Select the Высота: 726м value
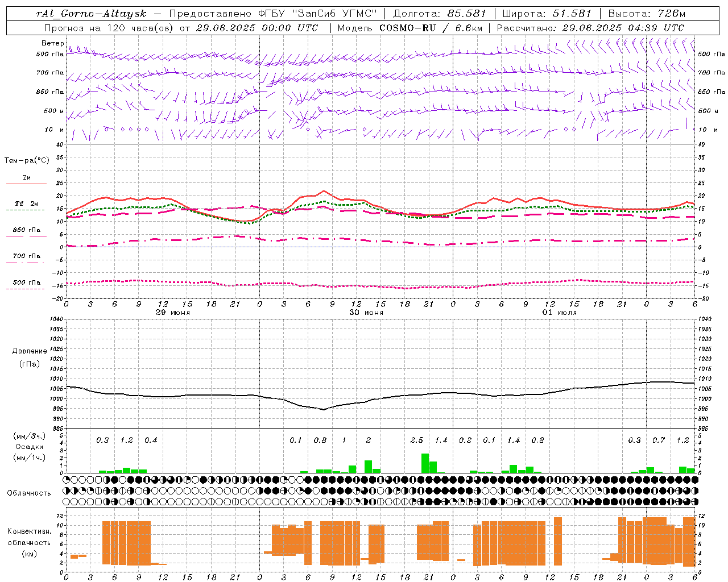Image resolution: width=728 pixels, height=582 pixels. pos(647,14)
